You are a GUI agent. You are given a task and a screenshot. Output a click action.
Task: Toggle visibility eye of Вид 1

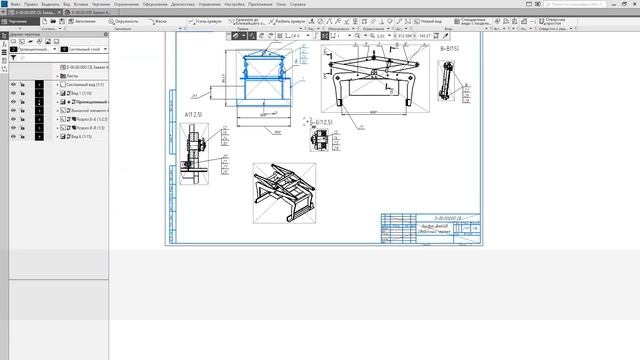point(13,93)
